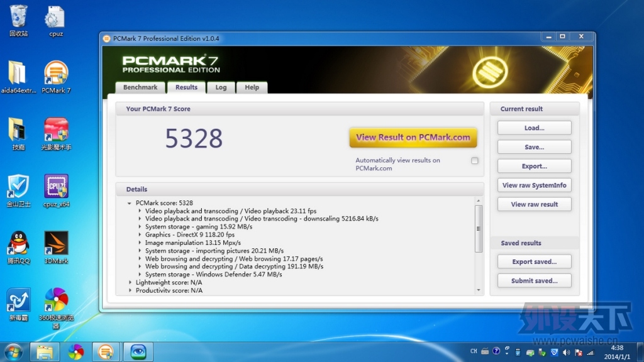The image size is (644, 362).
Task: Collapse the PCMark score 5328 tree node
Action: (130, 203)
